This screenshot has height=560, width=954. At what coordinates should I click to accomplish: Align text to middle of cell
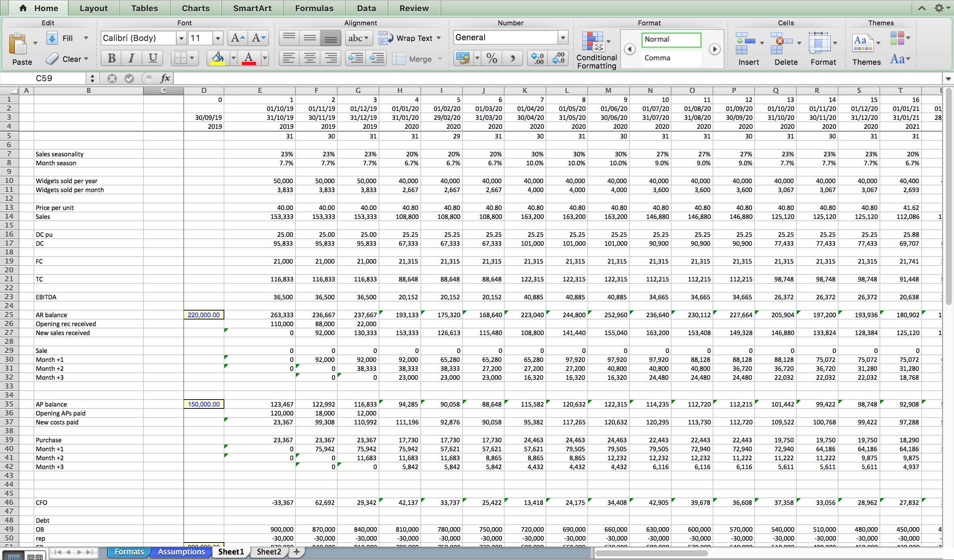310,38
